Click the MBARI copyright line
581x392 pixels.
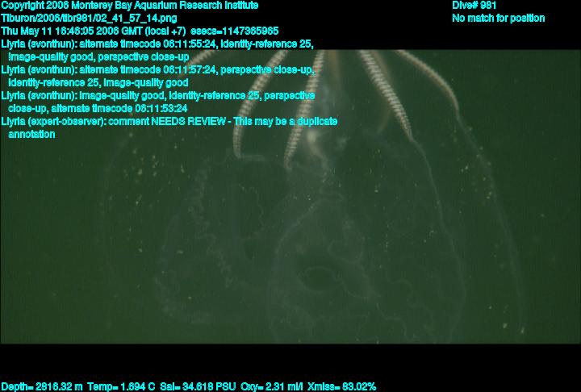[130, 6]
